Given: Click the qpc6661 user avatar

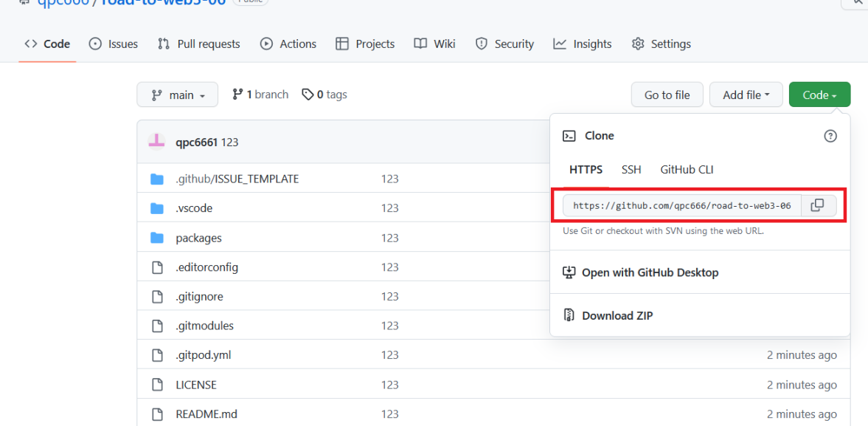Looking at the screenshot, I should [x=156, y=142].
